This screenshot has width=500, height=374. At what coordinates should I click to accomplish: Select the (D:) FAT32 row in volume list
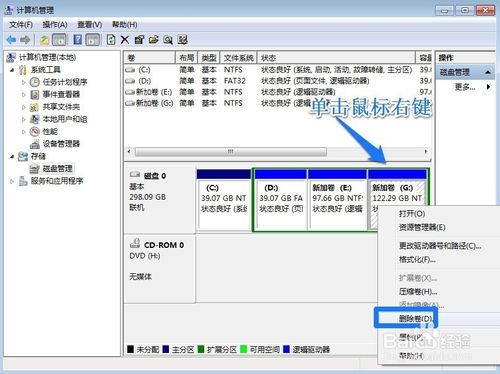tap(278, 81)
